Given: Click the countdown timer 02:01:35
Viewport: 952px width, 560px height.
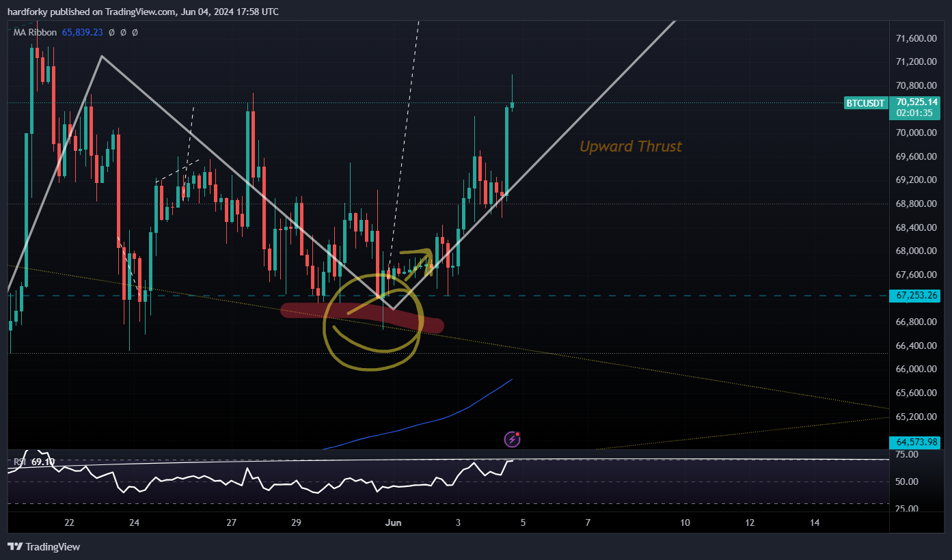Looking at the screenshot, I should point(914,113).
